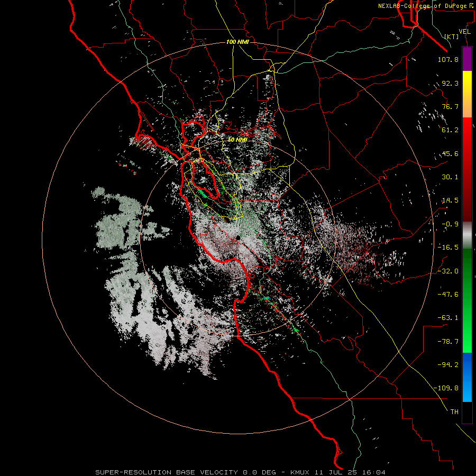Select the 30.1 knot scale value

(450, 177)
